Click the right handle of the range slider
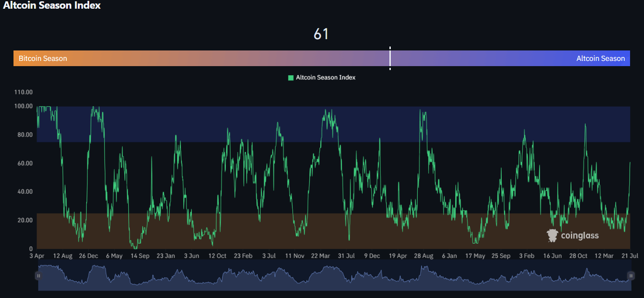This screenshot has height=298, width=644. (x=631, y=275)
